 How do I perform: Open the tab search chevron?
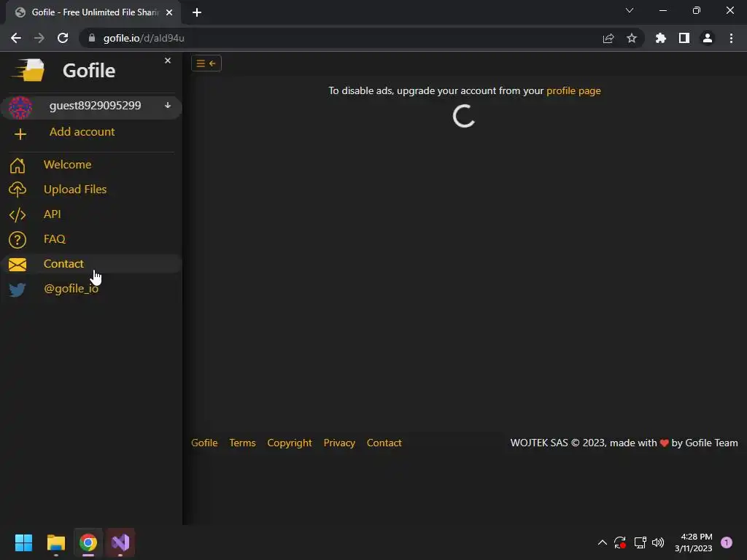pos(630,10)
